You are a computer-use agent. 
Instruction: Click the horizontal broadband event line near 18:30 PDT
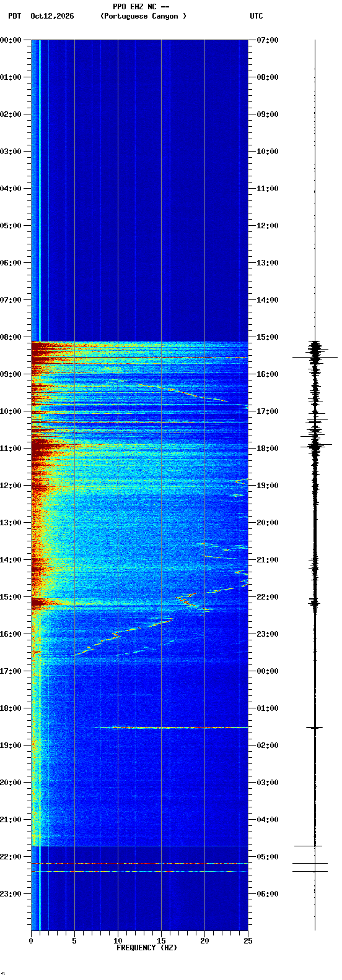171,728
